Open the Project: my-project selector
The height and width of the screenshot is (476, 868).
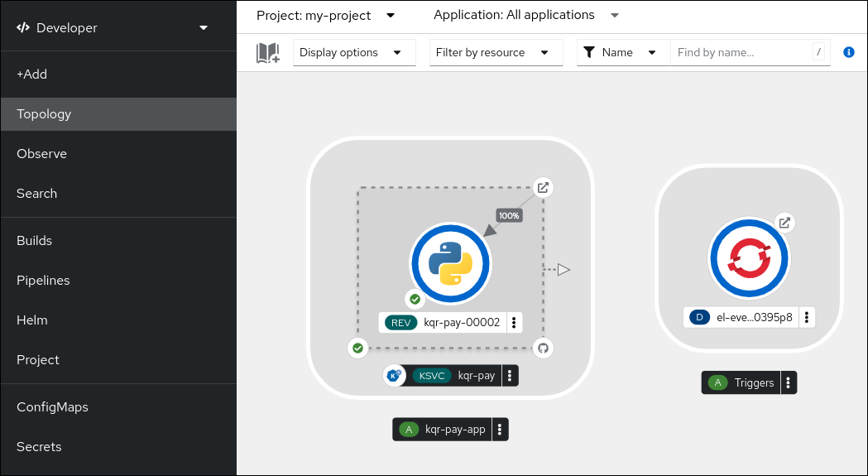tap(326, 15)
